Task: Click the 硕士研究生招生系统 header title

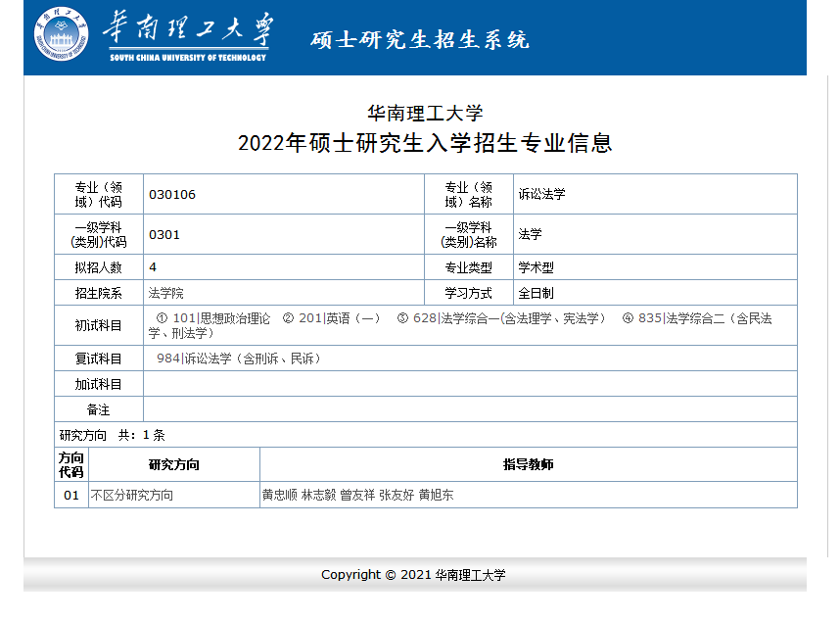Action: click(x=420, y=40)
